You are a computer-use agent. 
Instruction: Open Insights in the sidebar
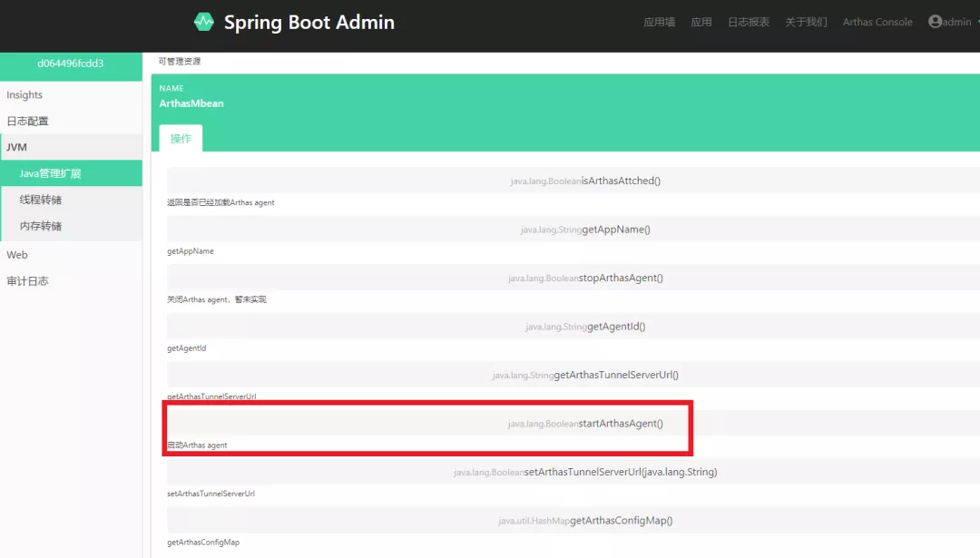tap(24, 95)
